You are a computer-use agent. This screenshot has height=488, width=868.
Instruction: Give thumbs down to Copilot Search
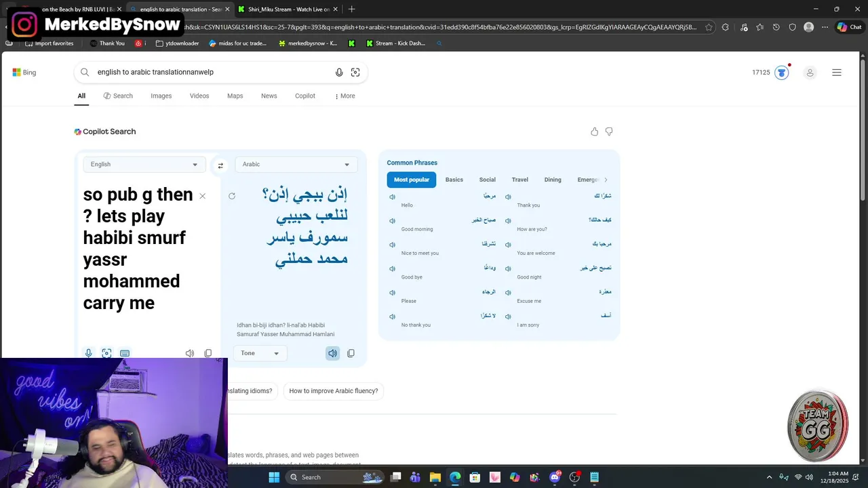point(609,131)
